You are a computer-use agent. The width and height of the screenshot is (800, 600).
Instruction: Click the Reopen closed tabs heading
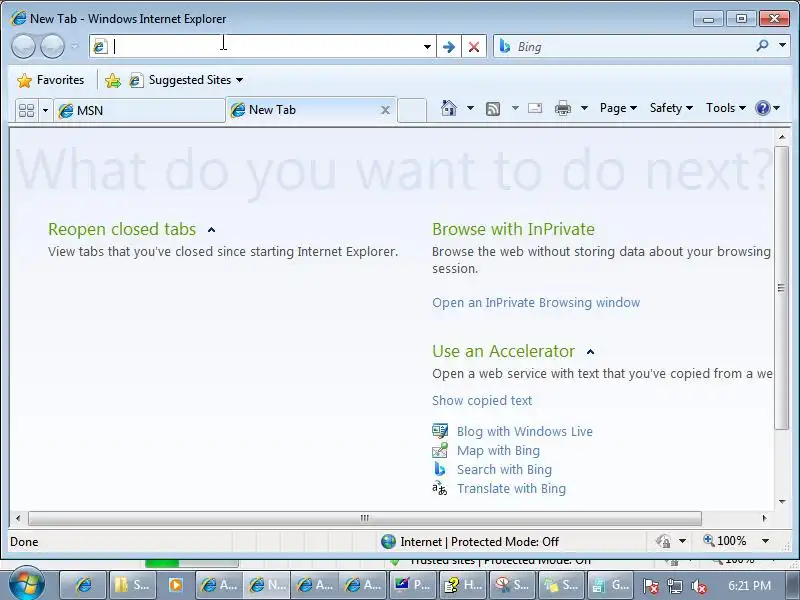pyautogui.click(x=122, y=230)
